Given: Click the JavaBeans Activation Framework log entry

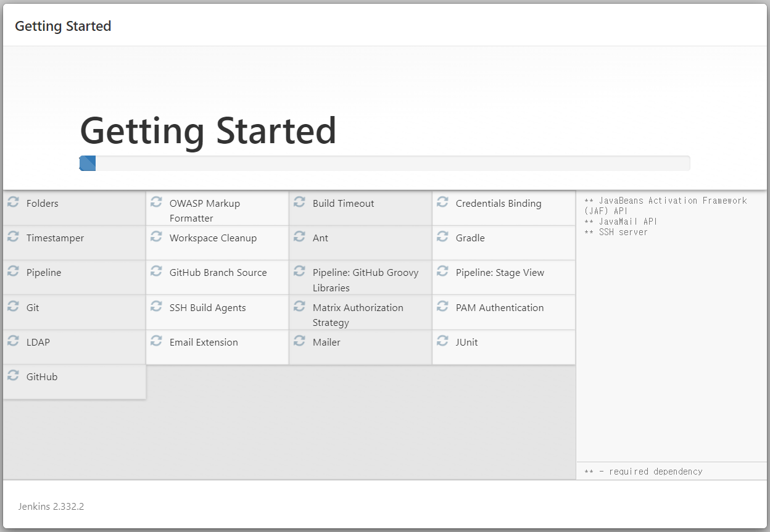Looking at the screenshot, I should 665,206.
